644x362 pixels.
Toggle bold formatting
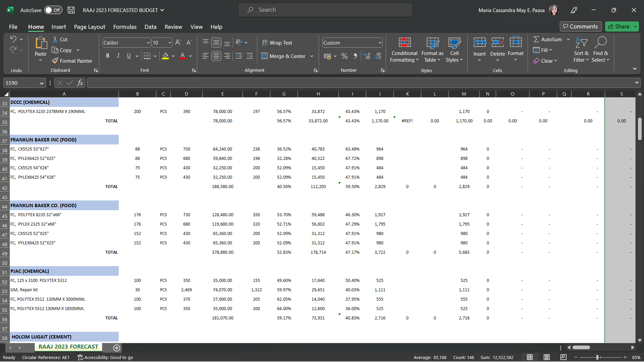[108, 56]
